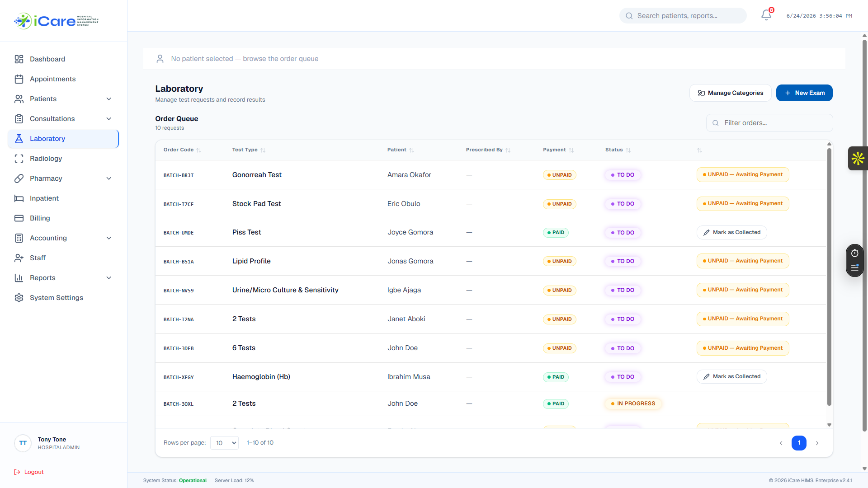Mark Piss Test as Collected

[x=731, y=232]
